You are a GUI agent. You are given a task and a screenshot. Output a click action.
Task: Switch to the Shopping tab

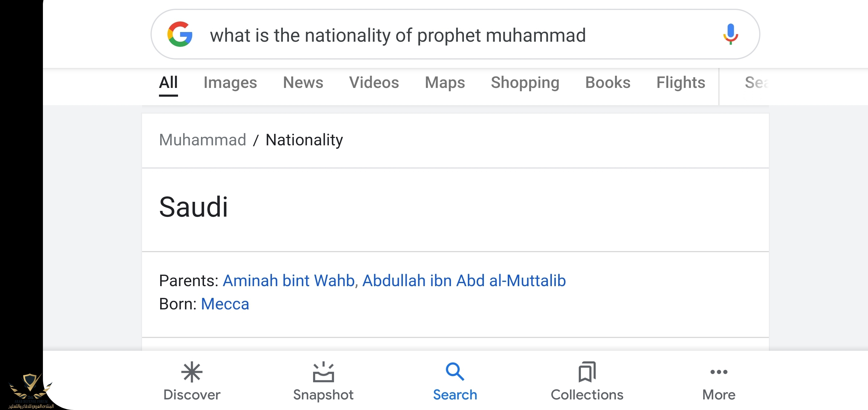click(525, 83)
